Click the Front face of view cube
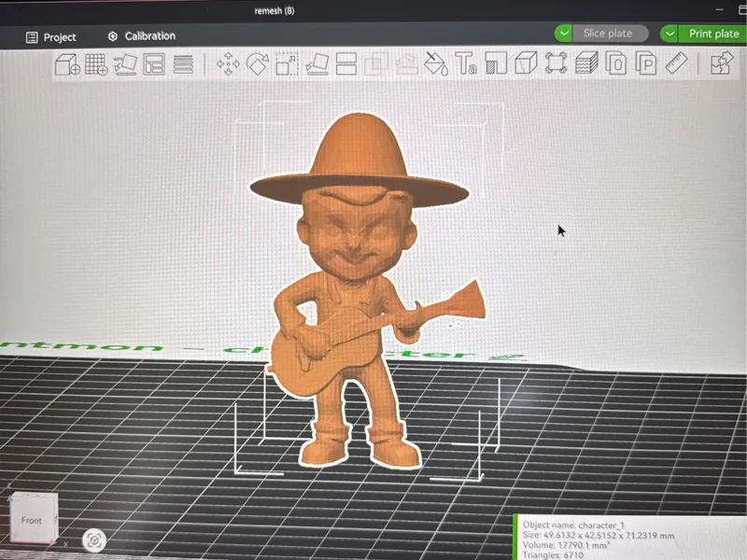 (32, 521)
